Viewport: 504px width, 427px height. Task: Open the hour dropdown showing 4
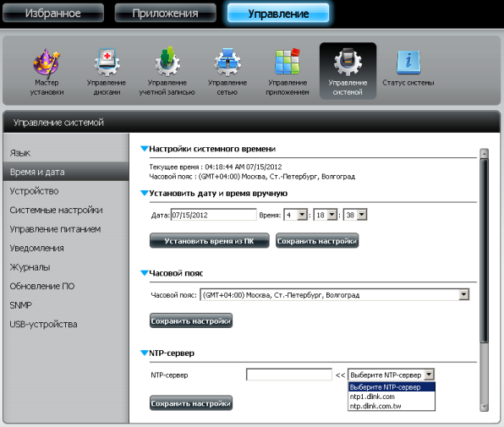295,215
